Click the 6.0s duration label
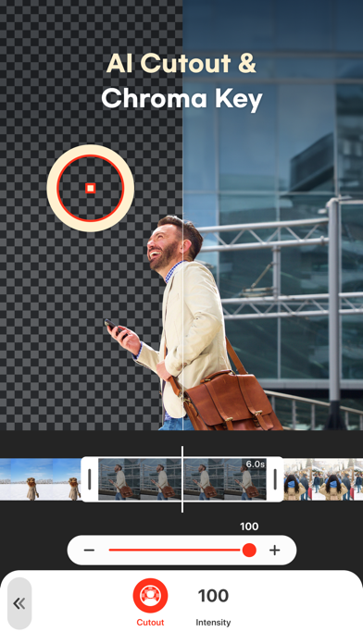This screenshot has height=644, width=363. coord(255,464)
